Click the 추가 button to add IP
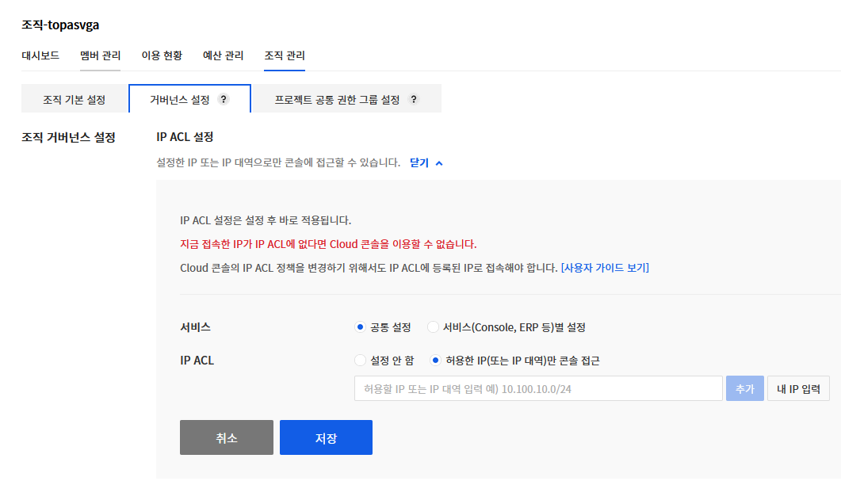 744,389
